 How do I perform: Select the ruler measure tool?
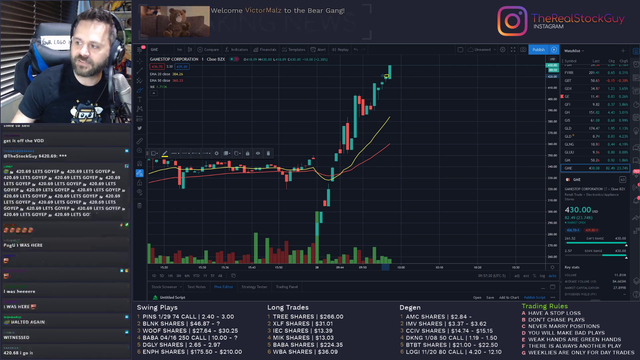(140, 141)
